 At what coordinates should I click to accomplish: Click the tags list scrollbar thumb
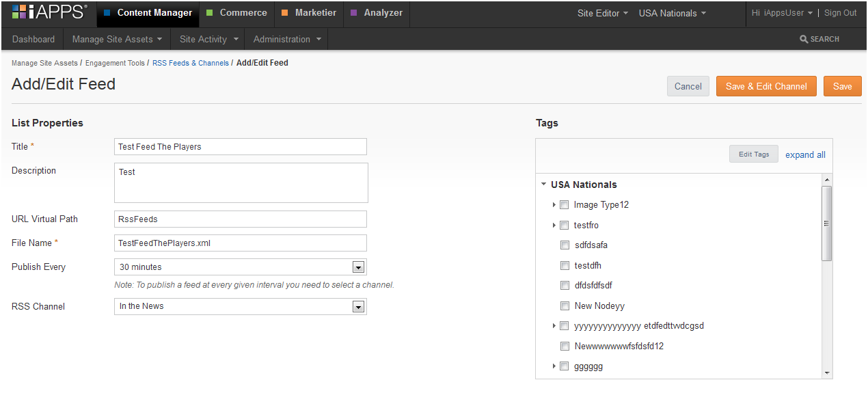(827, 223)
